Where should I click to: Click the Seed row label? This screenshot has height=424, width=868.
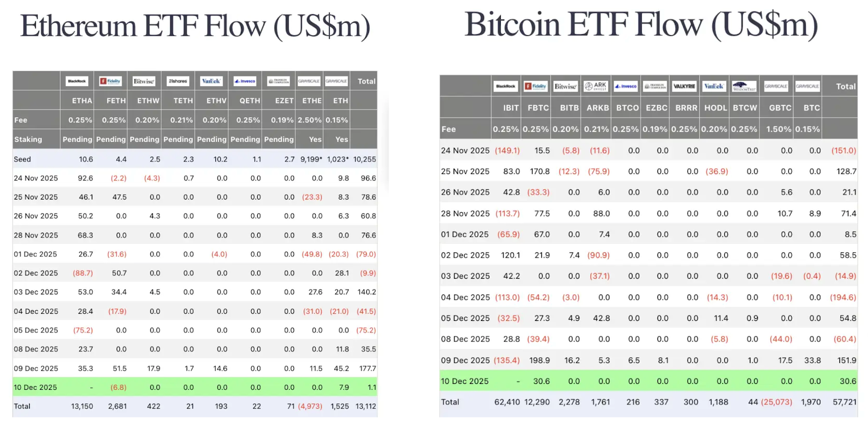pyautogui.click(x=22, y=159)
